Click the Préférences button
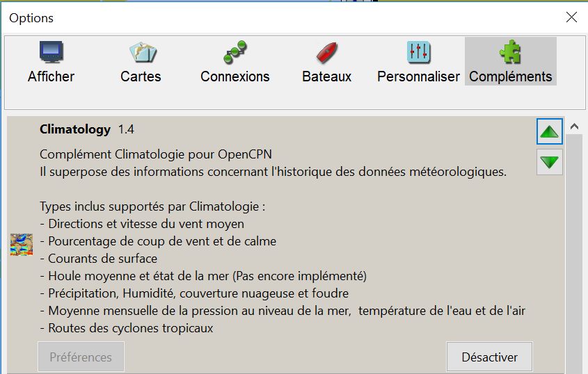 pos(81,357)
